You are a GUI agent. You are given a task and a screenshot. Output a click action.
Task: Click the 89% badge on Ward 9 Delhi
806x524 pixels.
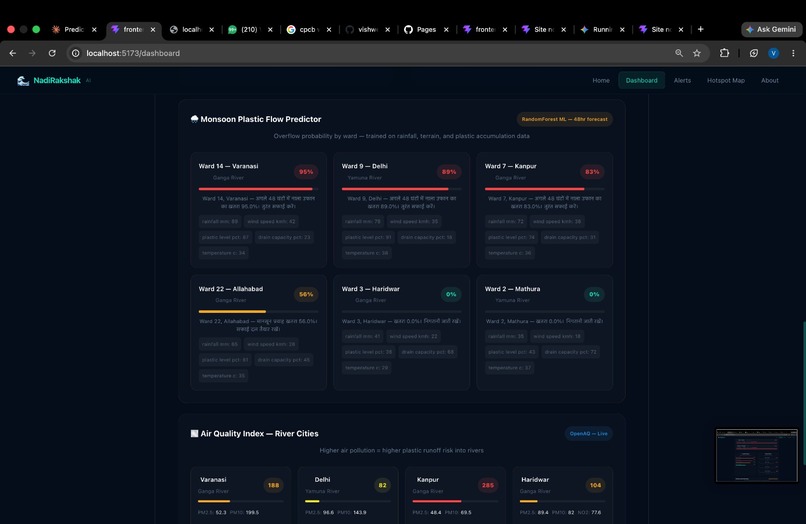(449, 172)
